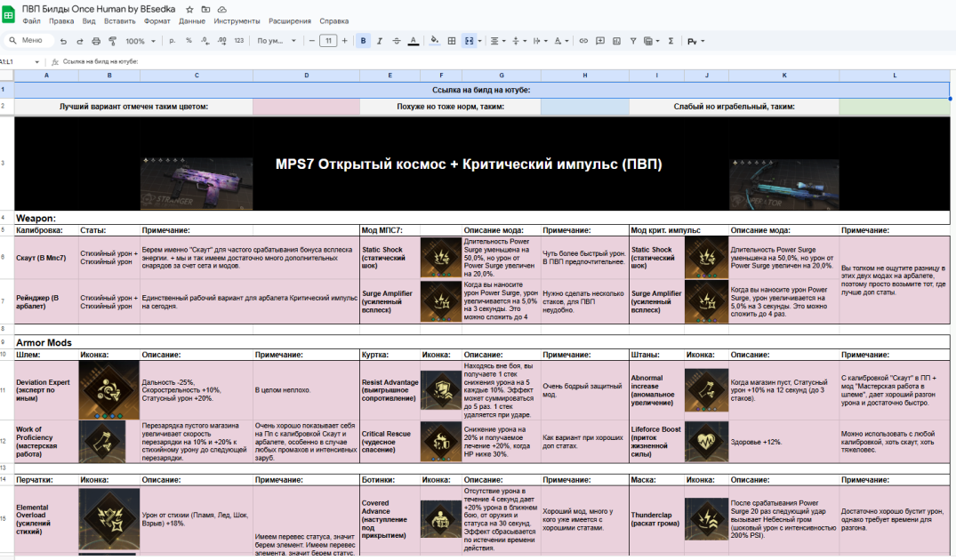
Task: Open text wrapping dropdown
Action: pyautogui.click(x=540, y=41)
